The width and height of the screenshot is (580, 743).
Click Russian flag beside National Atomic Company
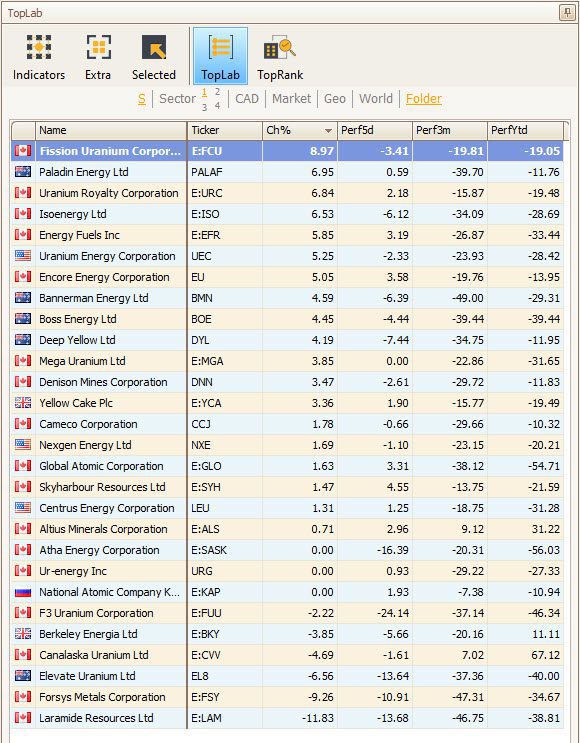(x=23, y=592)
